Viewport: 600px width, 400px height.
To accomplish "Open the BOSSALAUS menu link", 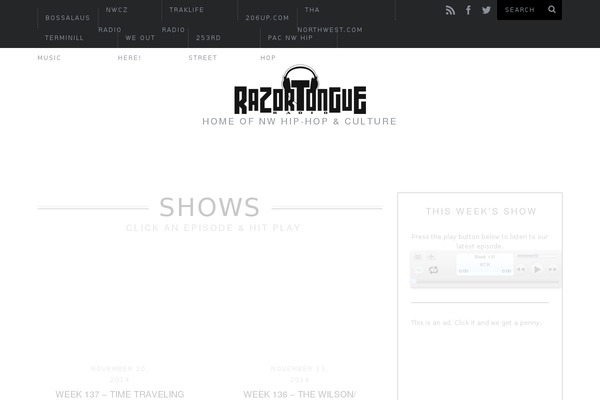I will [x=67, y=18].
